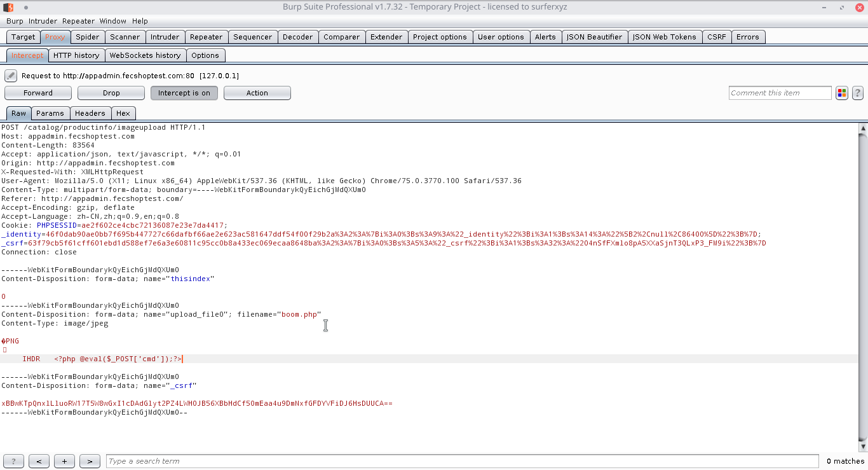Switch to the CSRF tab
The image size is (868, 470).
coord(717,37)
